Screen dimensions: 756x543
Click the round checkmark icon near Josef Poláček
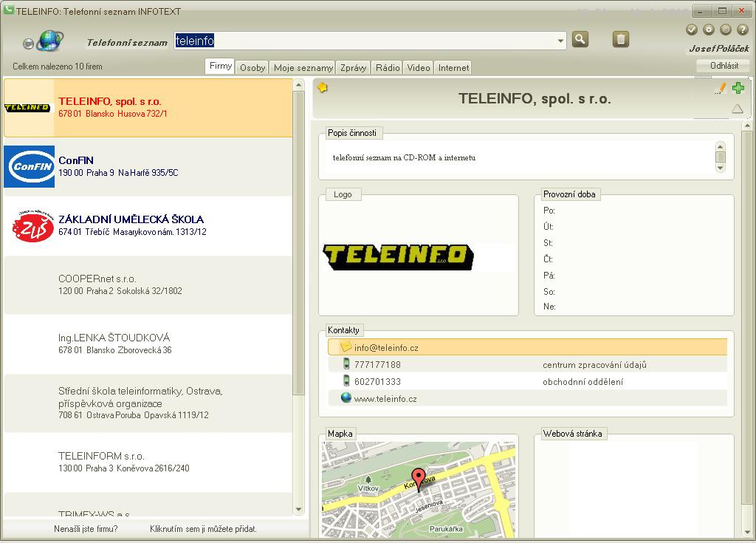[x=691, y=30]
